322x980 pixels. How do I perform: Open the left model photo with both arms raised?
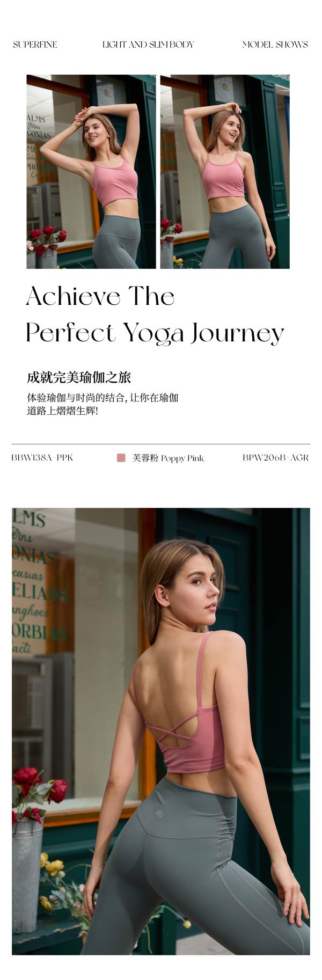tap(91, 171)
